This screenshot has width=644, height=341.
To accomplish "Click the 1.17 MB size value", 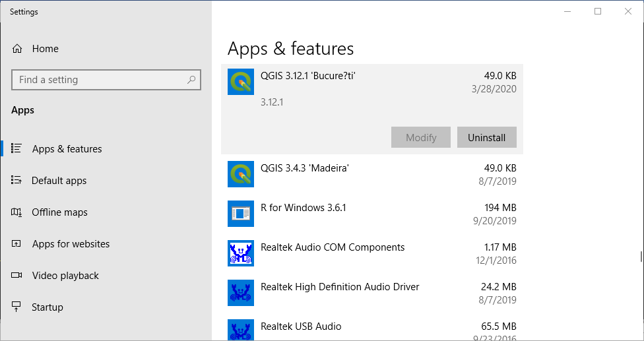I will coord(500,247).
